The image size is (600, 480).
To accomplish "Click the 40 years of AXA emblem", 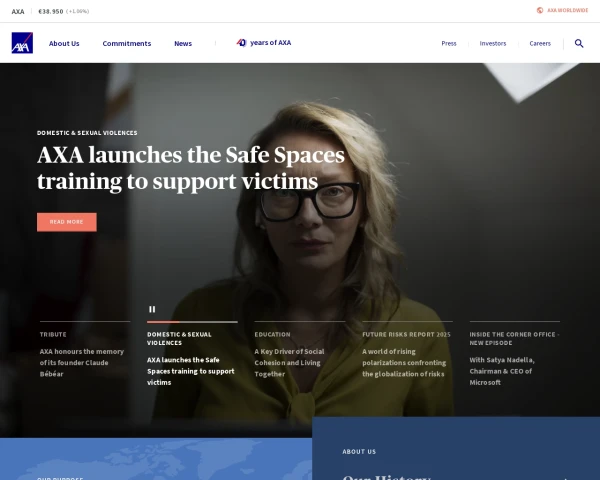I will tap(242, 43).
